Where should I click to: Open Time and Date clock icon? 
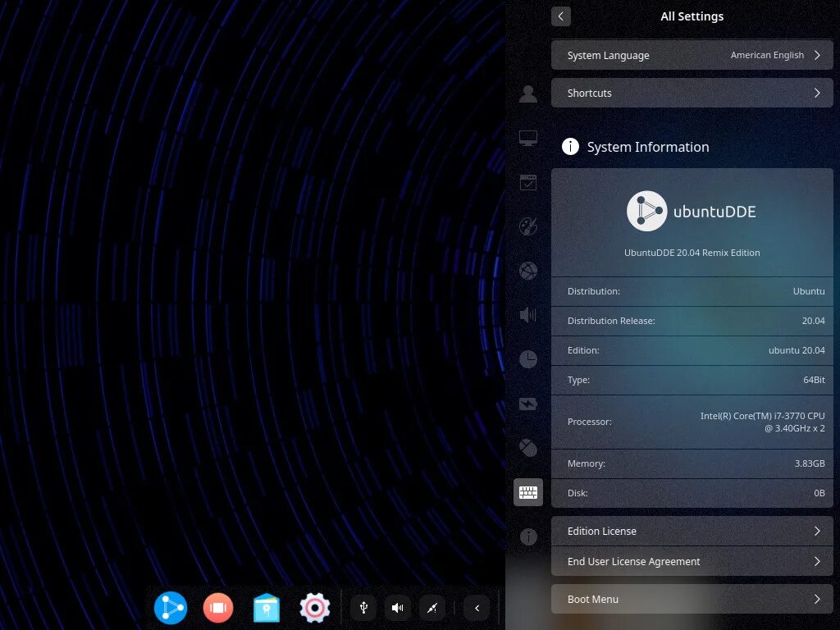(x=528, y=359)
